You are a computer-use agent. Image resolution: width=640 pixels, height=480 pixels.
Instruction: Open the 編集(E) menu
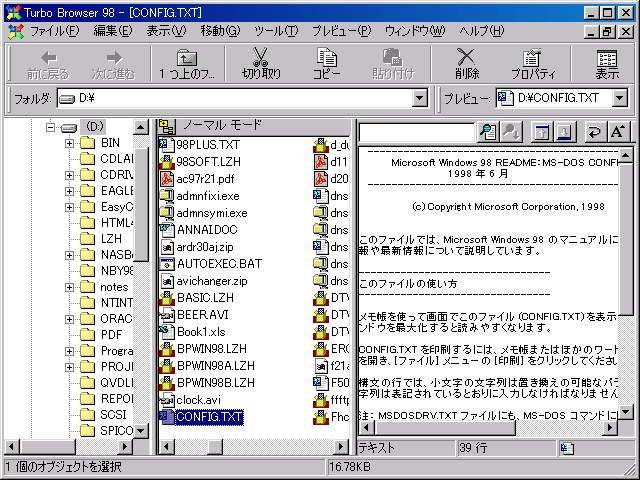[x=113, y=31]
